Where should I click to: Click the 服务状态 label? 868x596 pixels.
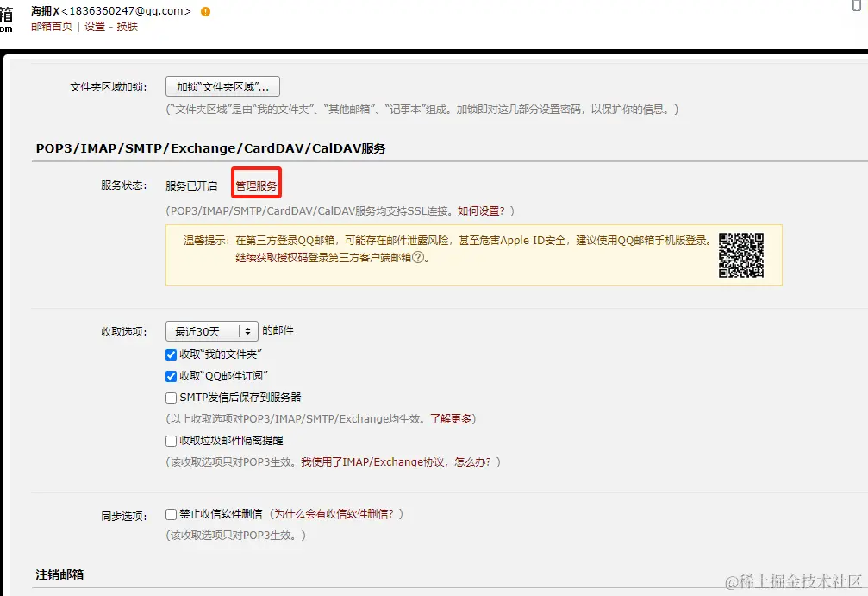tap(124, 185)
